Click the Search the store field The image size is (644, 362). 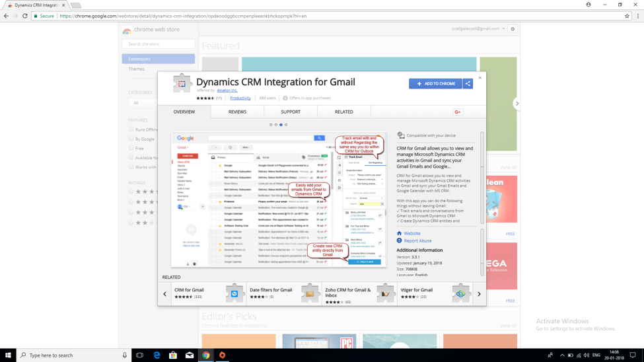(159, 44)
